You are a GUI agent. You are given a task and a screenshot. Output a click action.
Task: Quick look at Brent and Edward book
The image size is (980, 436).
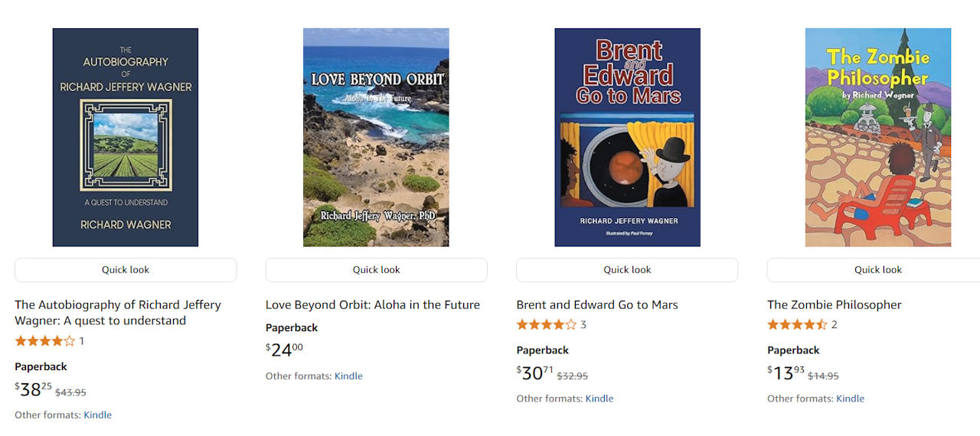coord(627,270)
